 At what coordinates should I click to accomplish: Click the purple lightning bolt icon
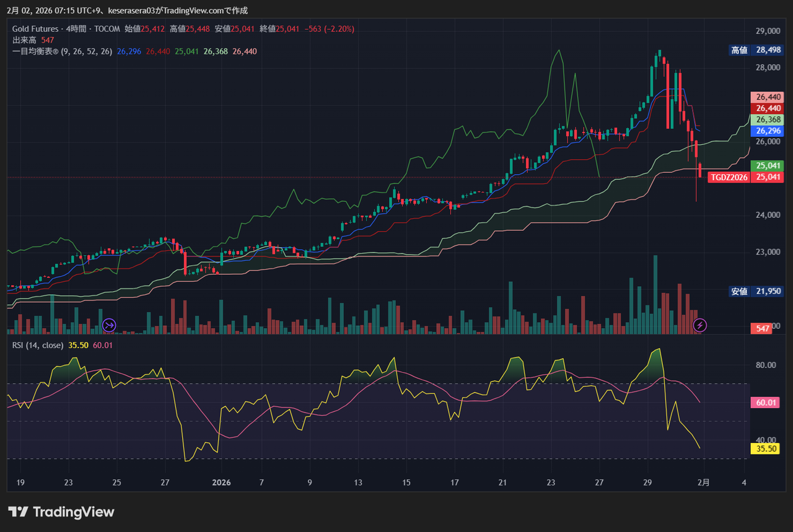(x=699, y=325)
